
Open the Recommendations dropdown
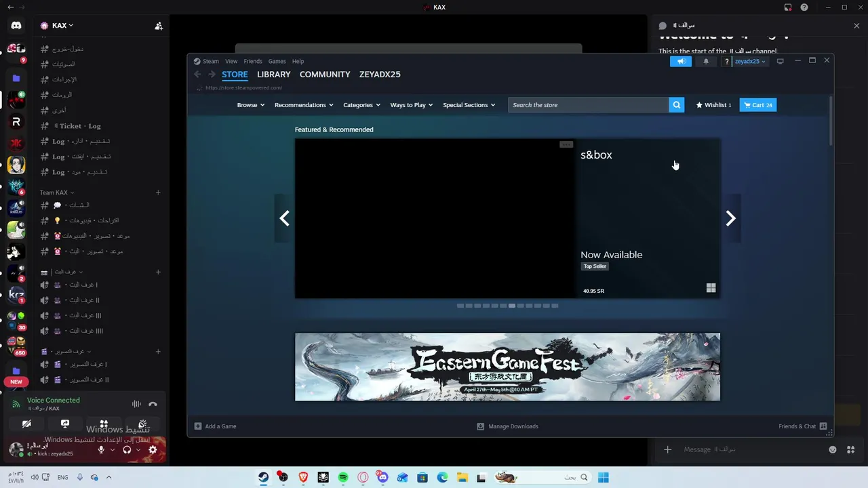[304, 105]
